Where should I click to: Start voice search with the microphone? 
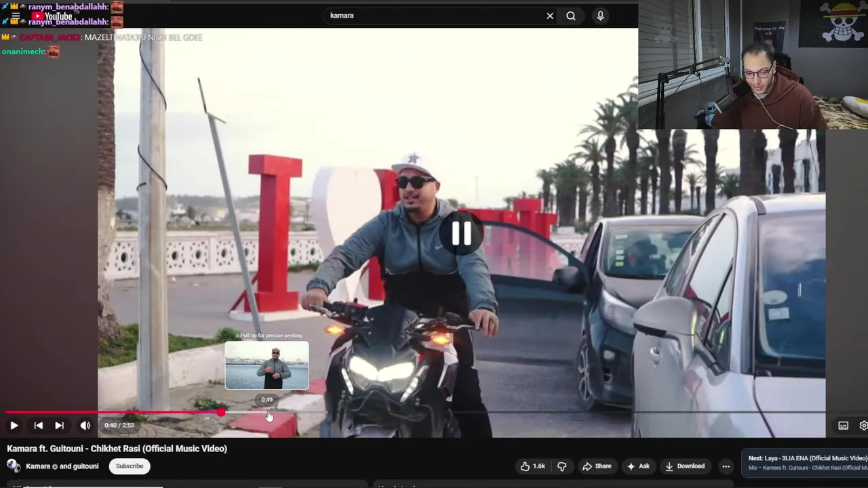point(600,16)
